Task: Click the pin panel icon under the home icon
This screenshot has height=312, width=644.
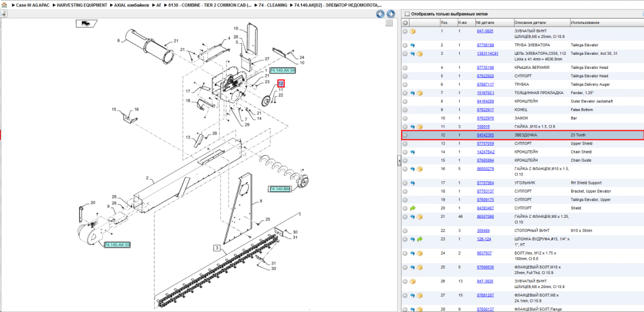Action: coord(4,14)
